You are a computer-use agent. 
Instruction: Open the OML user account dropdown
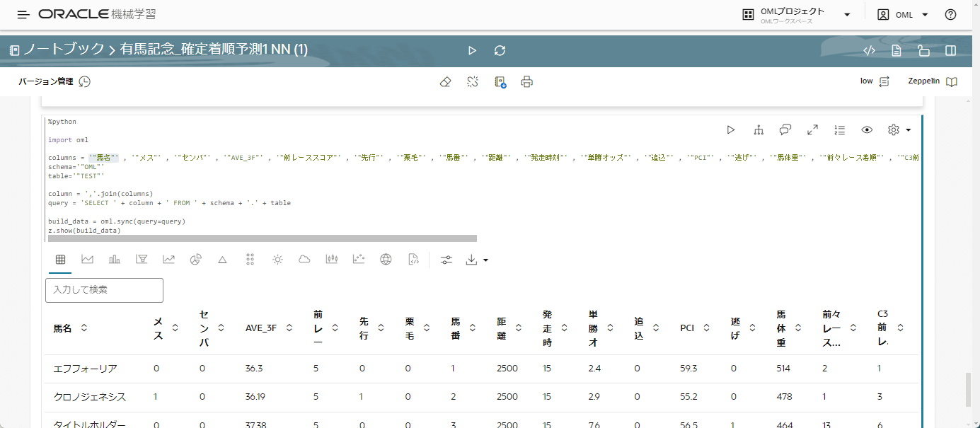pos(903,15)
